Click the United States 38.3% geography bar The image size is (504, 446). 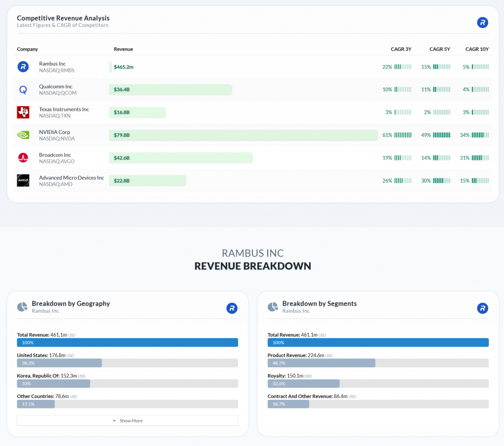(x=60, y=363)
